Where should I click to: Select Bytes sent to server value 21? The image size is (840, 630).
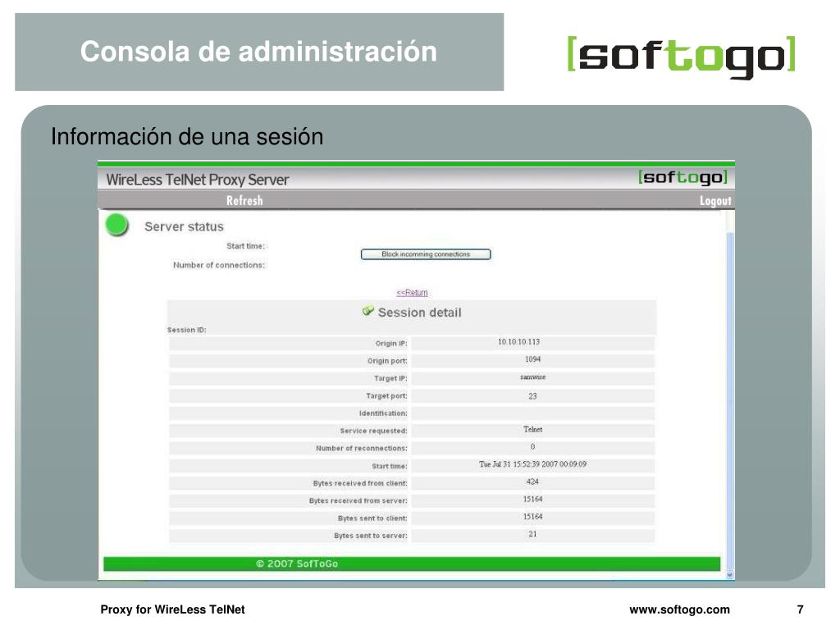(532, 533)
